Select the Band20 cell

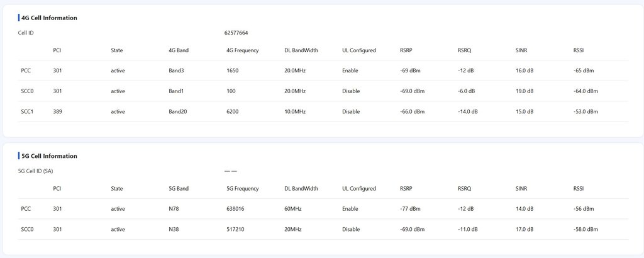click(178, 111)
